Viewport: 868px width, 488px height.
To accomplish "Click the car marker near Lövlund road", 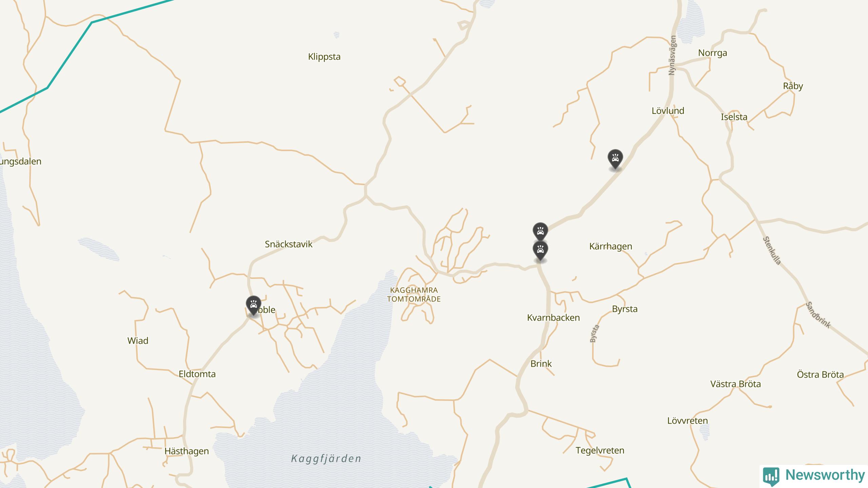I will [615, 159].
